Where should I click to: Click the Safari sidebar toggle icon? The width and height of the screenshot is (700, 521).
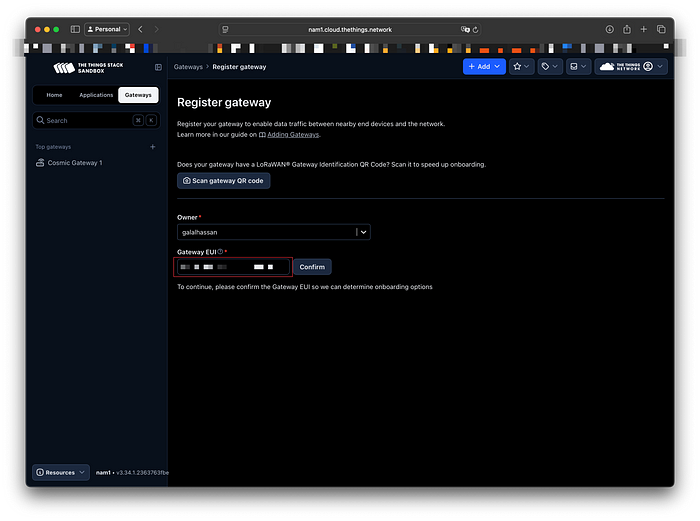75,29
